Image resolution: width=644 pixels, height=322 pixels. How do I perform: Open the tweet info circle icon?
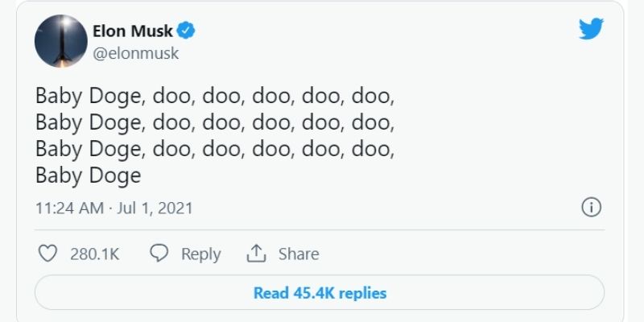click(591, 207)
